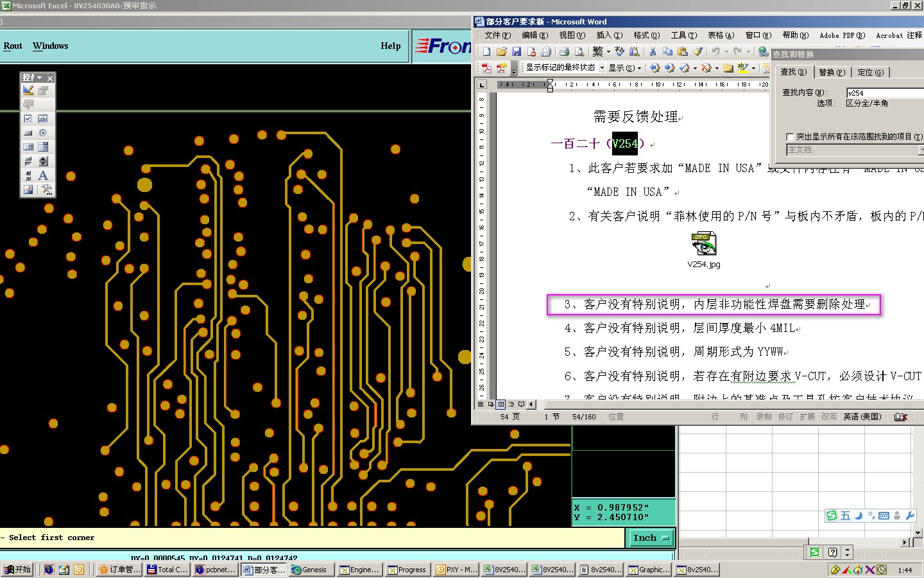
Task: Open the Windows menu in Genesis window
Action: (x=50, y=46)
